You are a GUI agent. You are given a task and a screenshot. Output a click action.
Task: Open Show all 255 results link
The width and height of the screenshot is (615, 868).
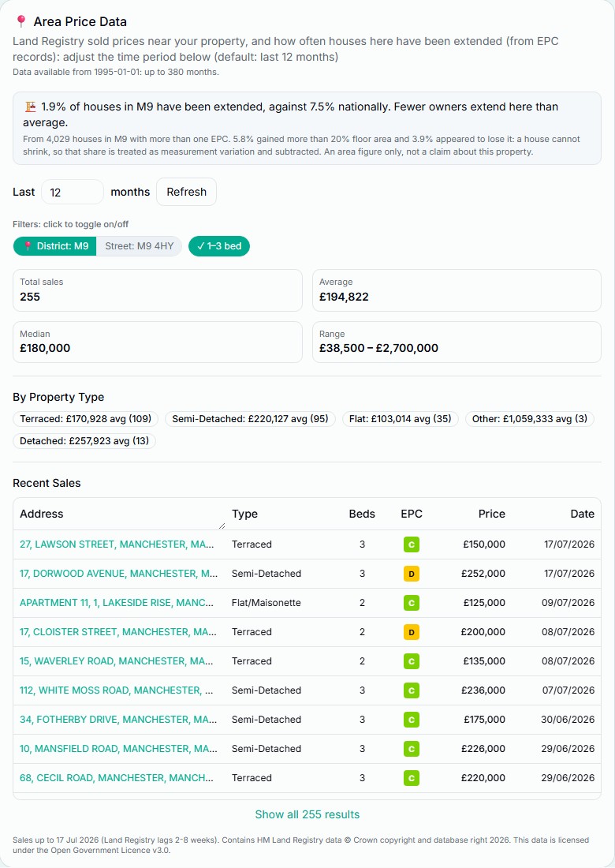point(307,814)
